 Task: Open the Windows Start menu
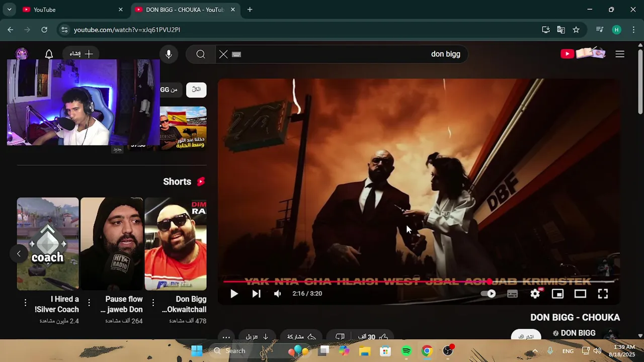point(197,351)
